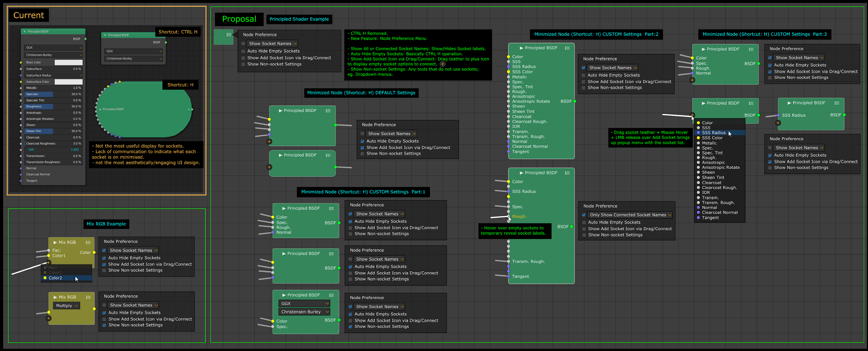Open list icon on Mix RGB node with Fac
The height and width of the screenshot is (351, 868).
tap(88, 243)
